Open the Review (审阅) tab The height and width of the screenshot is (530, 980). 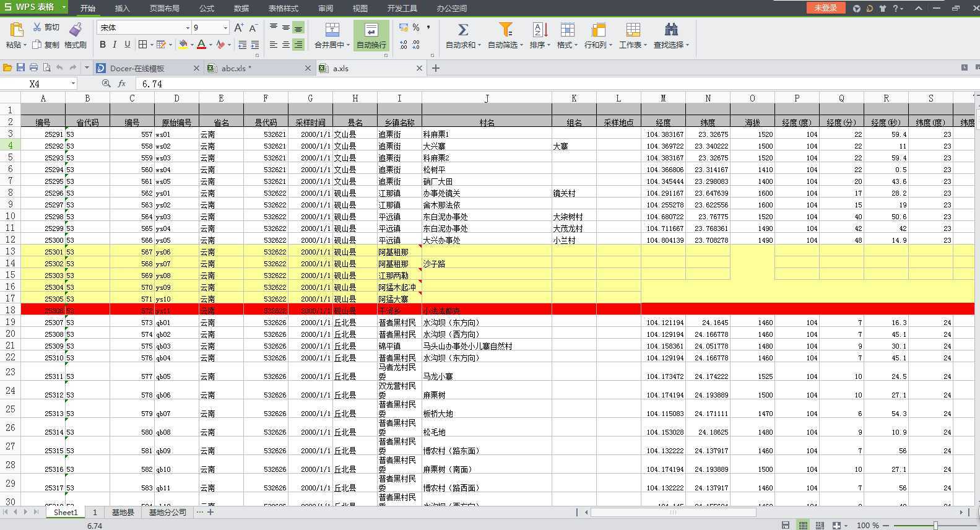tap(326, 8)
